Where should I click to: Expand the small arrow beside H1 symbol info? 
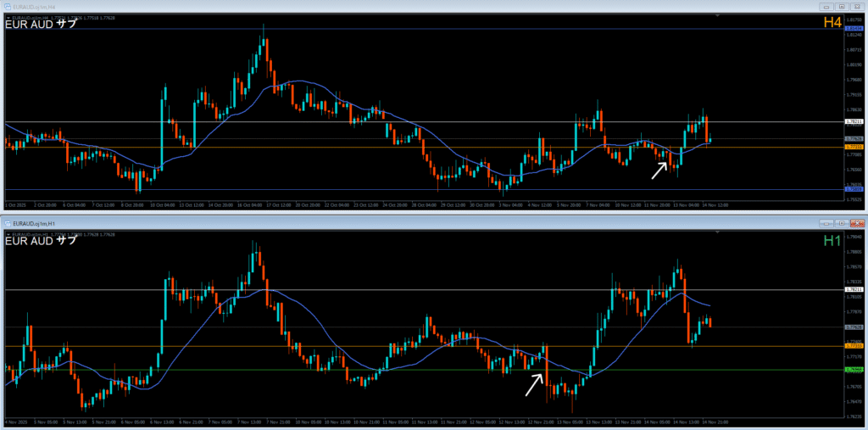click(8, 233)
